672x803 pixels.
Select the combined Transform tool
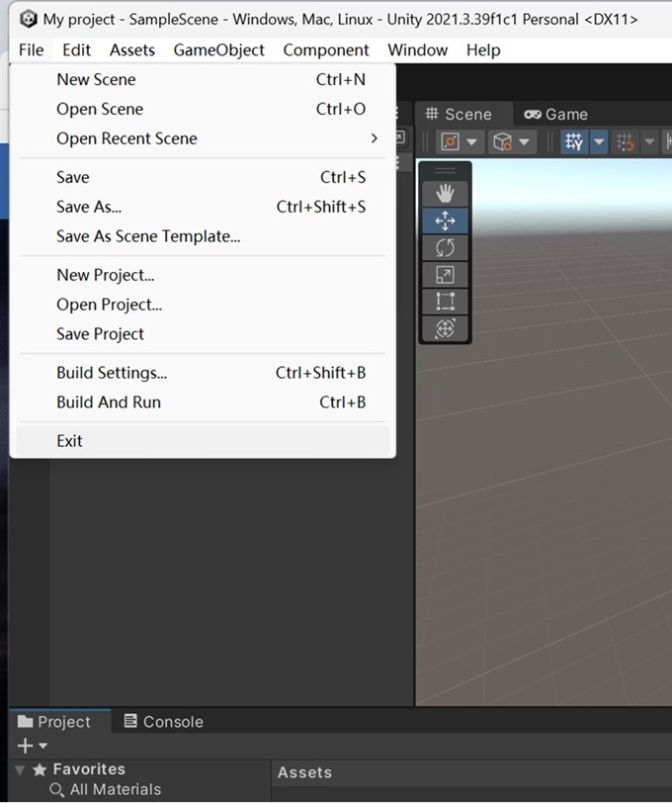[x=445, y=328]
